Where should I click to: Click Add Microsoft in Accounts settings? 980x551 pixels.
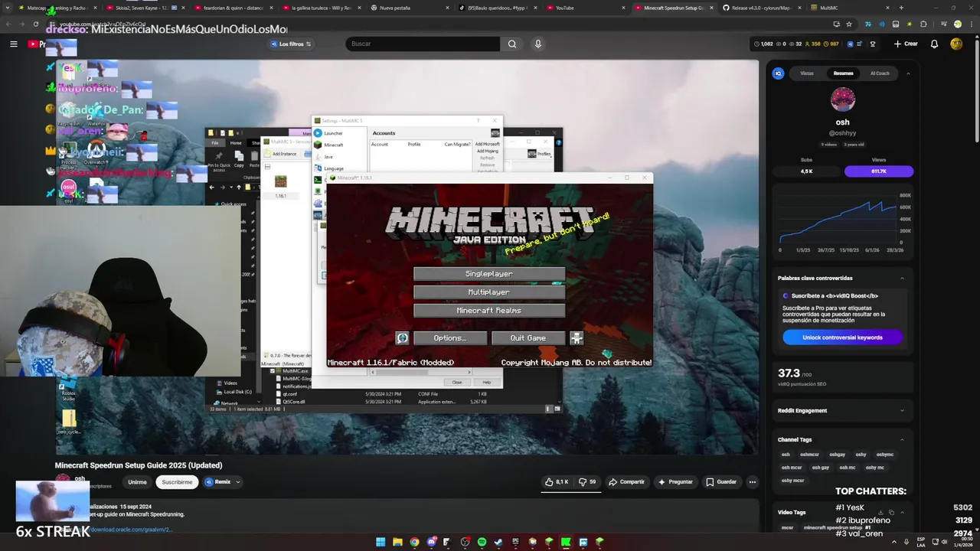click(x=487, y=145)
